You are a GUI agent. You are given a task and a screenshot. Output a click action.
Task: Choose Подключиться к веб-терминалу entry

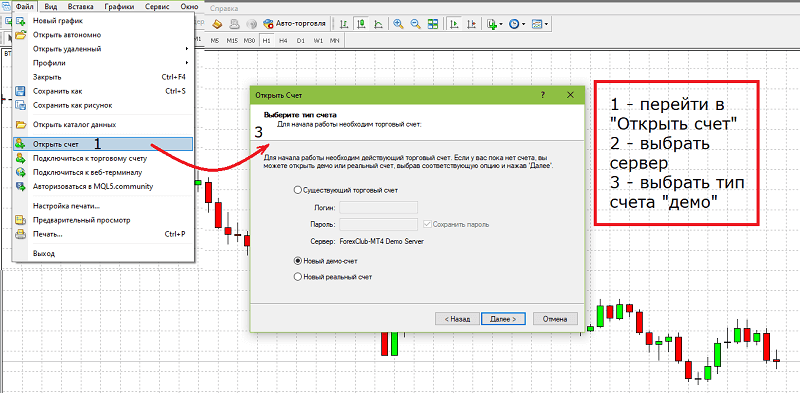[103, 172]
